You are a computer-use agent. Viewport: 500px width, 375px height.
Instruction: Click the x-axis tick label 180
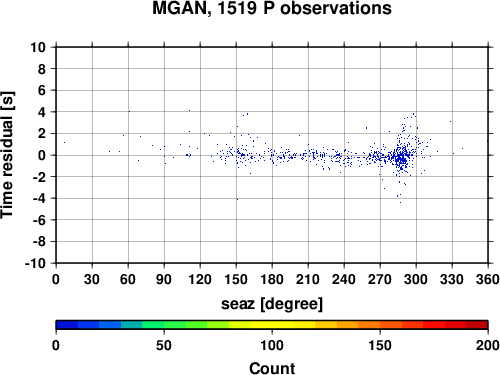click(272, 279)
